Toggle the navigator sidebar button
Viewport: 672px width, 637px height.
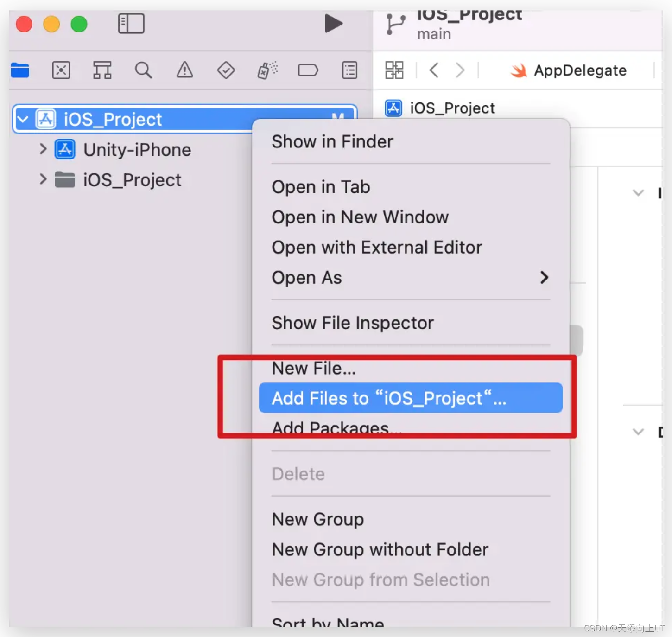pyautogui.click(x=131, y=24)
